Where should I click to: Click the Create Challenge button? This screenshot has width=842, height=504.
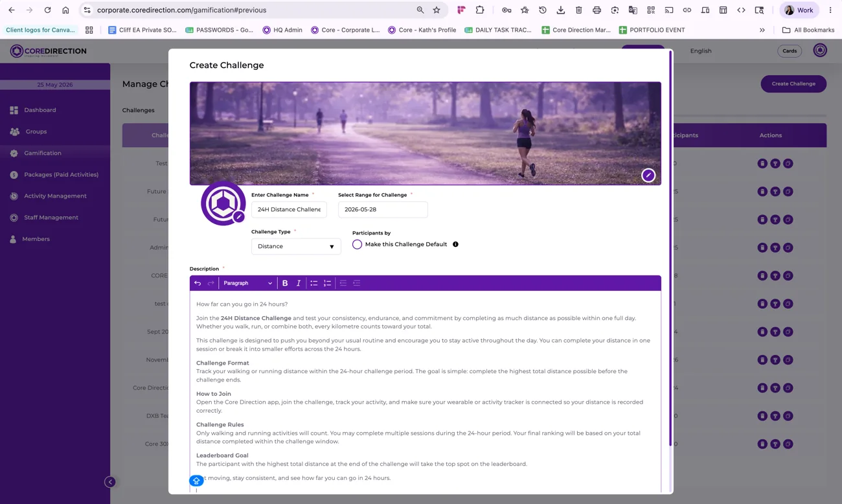tap(793, 84)
